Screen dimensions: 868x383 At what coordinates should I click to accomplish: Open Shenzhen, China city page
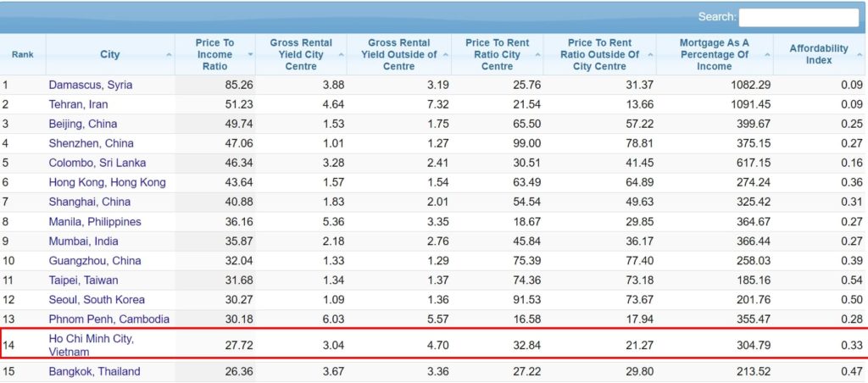click(x=91, y=143)
